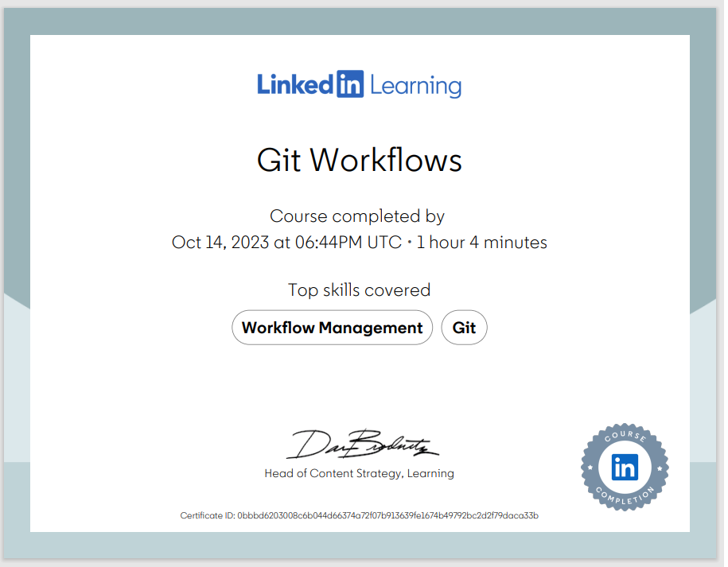Click the LinkedIn "in" square in the header logo

350,84
